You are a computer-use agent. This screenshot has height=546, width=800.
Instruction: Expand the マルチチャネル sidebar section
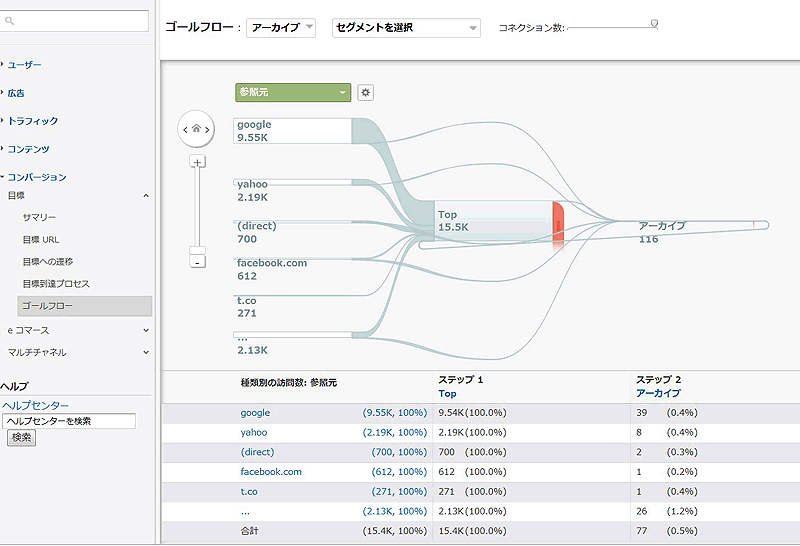(146, 352)
